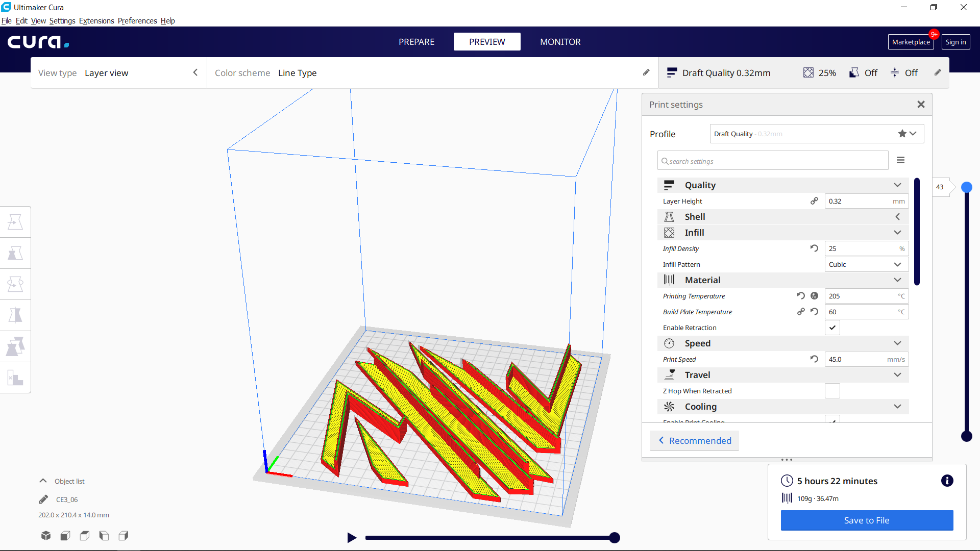Open the settings visibility hamburger menu
This screenshot has height=551, width=980.
pyautogui.click(x=900, y=160)
